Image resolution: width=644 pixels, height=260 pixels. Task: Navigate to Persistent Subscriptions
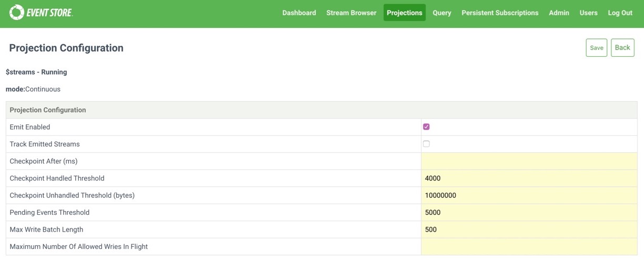(x=500, y=13)
